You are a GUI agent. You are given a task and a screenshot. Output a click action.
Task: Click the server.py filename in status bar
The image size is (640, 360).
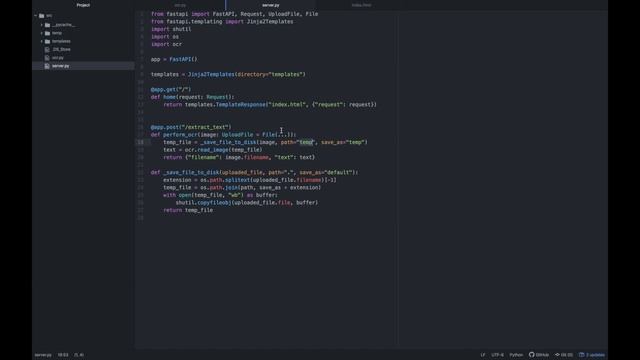point(43,355)
